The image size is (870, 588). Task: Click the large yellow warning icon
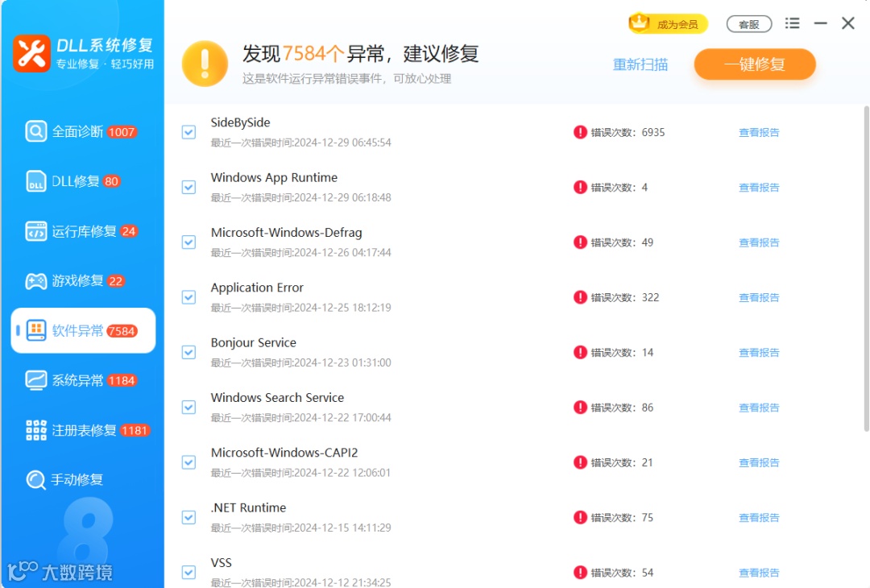[205, 64]
